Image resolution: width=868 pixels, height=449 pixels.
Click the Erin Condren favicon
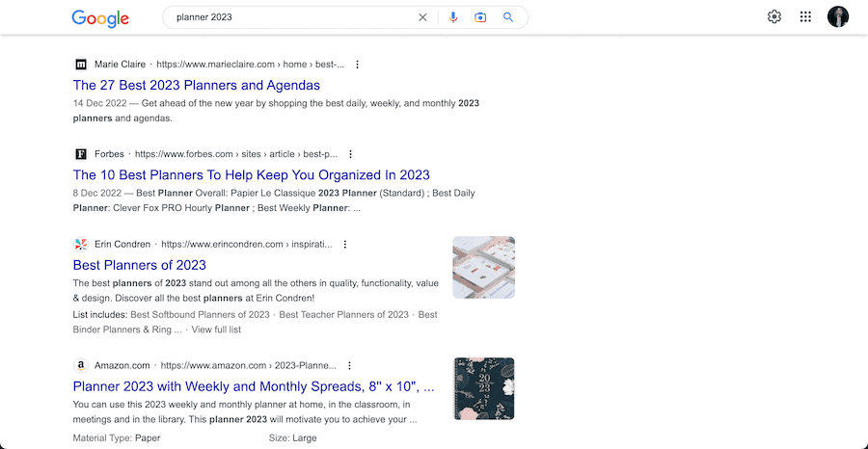(x=81, y=244)
